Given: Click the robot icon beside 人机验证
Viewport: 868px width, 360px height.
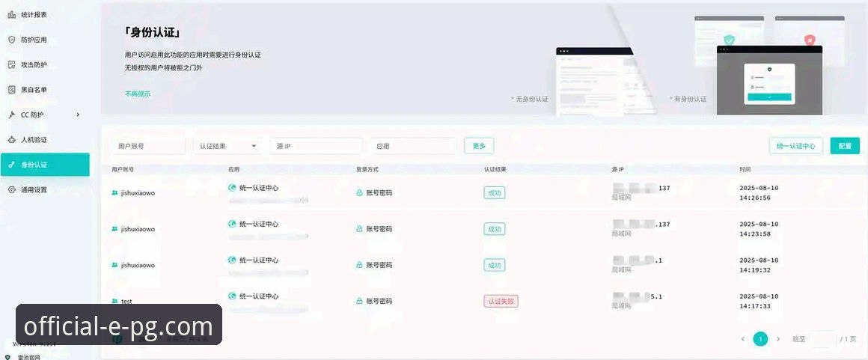Looking at the screenshot, I should pyautogui.click(x=12, y=139).
